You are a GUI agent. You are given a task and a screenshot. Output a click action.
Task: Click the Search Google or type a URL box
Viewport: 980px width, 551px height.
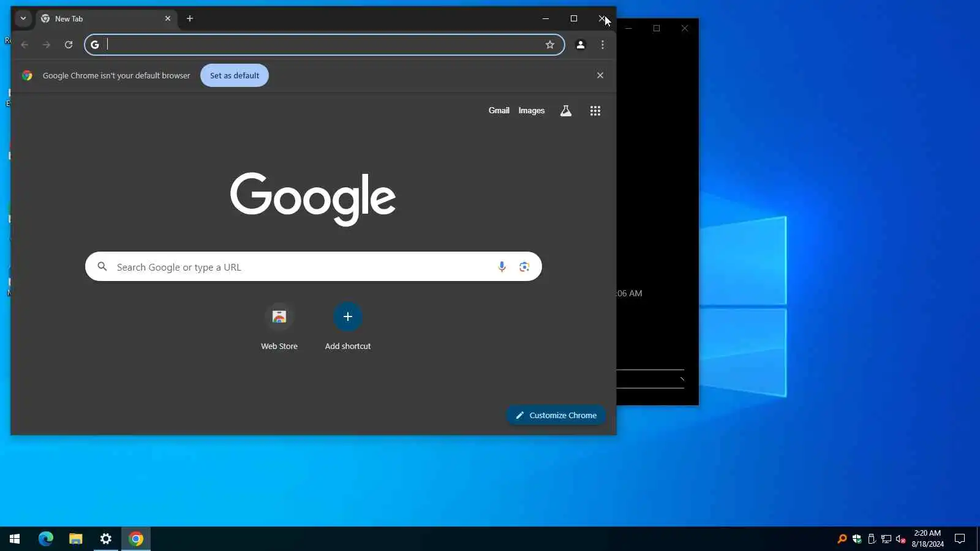(x=314, y=267)
